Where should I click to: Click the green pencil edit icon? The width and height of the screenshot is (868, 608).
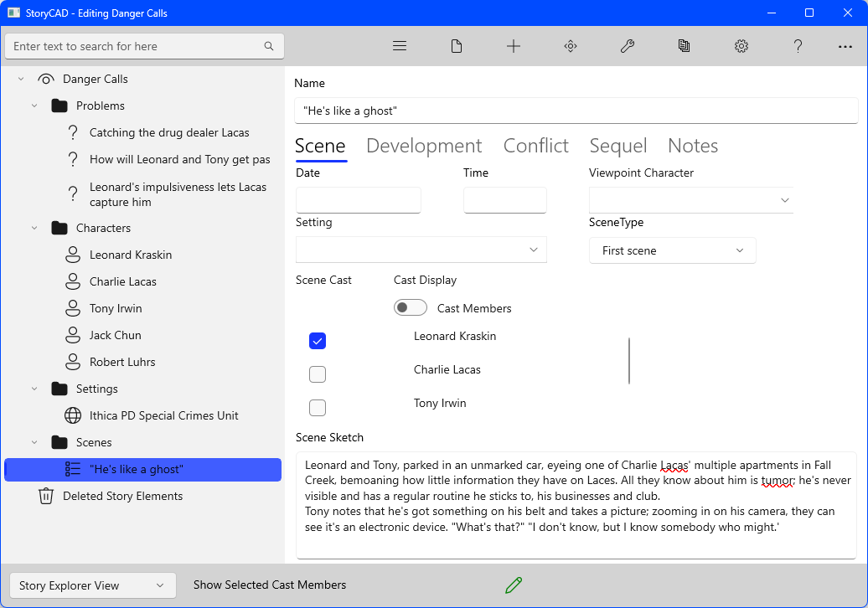pyautogui.click(x=514, y=585)
